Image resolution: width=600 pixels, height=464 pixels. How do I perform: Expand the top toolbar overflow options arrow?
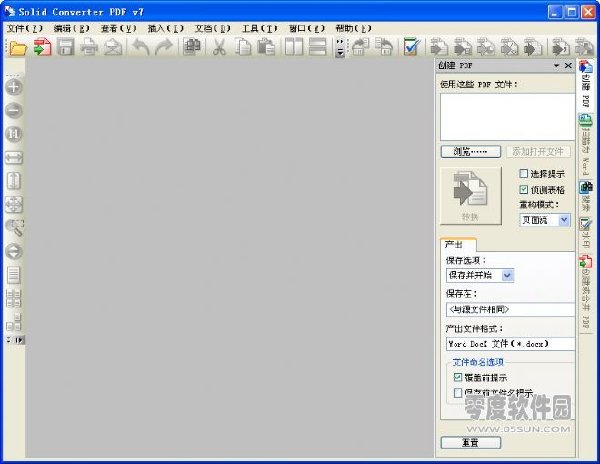pos(339,48)
